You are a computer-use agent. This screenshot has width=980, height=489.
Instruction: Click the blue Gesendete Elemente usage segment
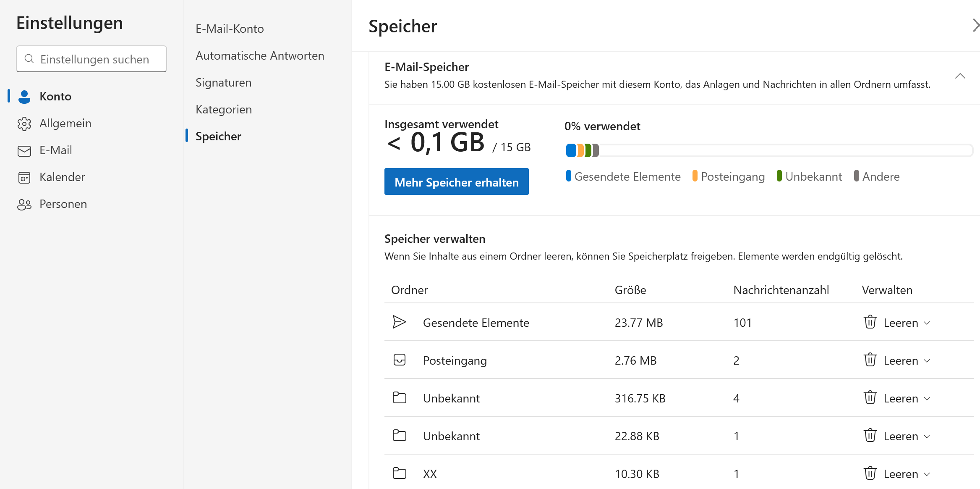pyautogui.click(x=571, y=150)
